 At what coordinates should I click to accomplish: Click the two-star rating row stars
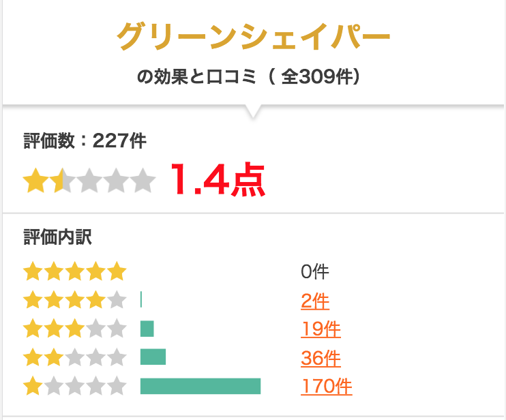point(75,357)
